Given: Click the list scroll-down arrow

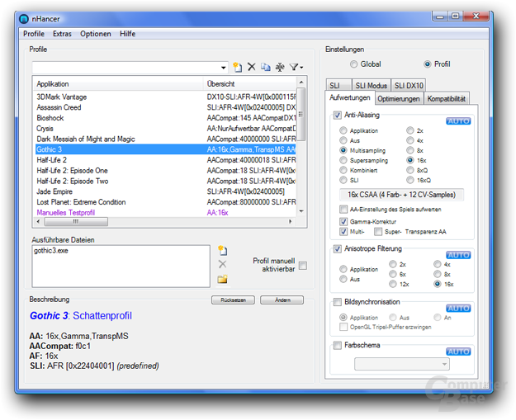Looking at the screenshot, I should pyautogui.click(x=301, y=211).
